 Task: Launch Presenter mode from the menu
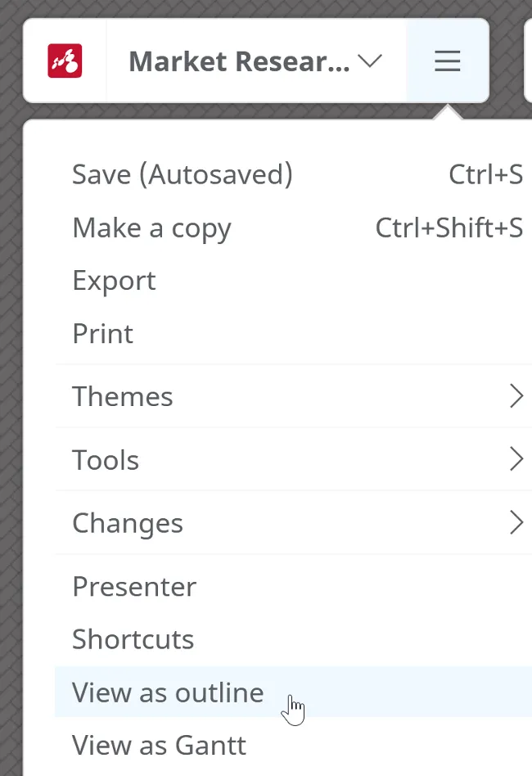[134, 587]
